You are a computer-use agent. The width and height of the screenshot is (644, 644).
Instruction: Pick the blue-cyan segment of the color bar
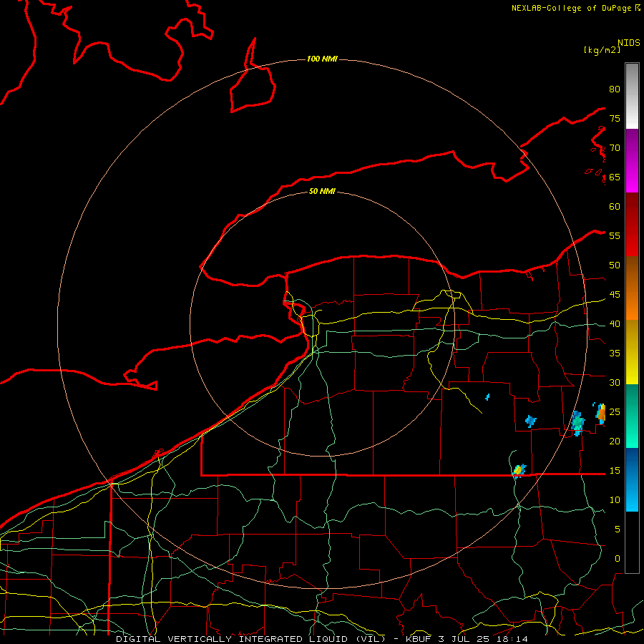(x=632, y=479)
